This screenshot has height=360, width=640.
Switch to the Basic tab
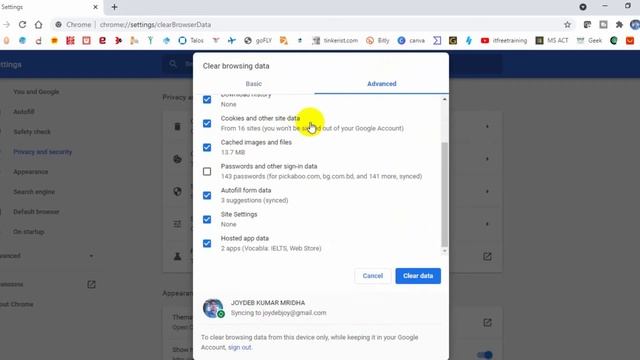(x=253, y=84)
